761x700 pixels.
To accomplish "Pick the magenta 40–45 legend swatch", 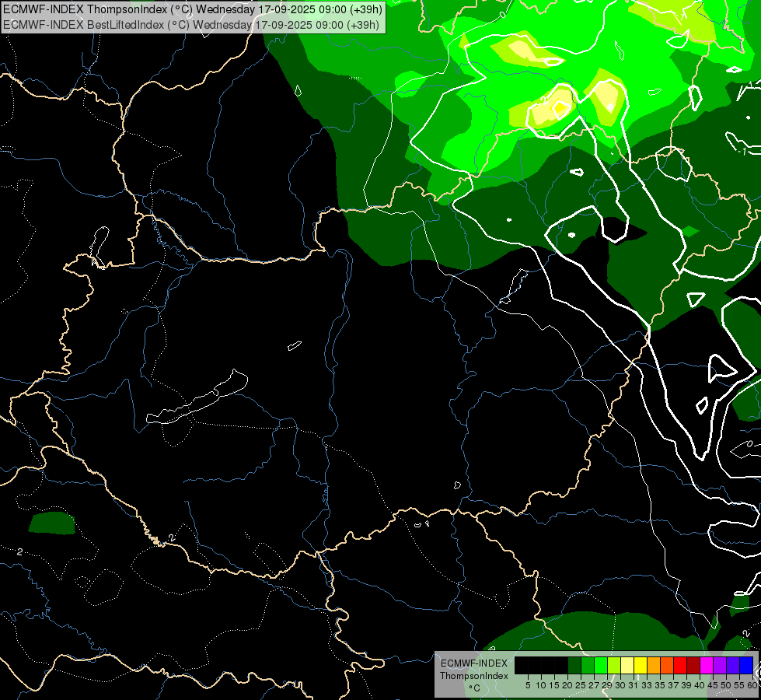I will 707,665.
